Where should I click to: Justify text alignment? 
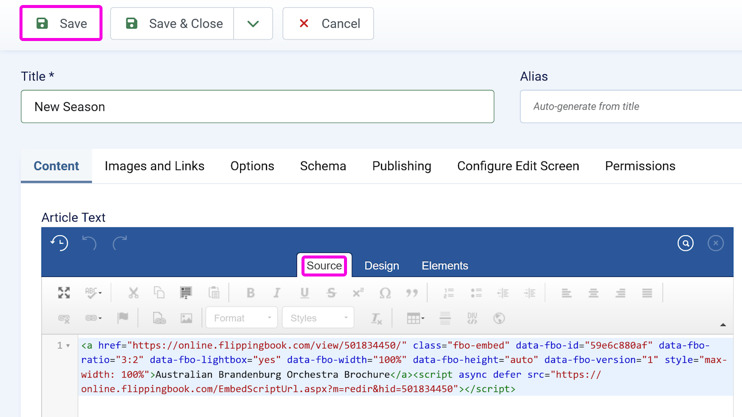[x=647, y=293]
